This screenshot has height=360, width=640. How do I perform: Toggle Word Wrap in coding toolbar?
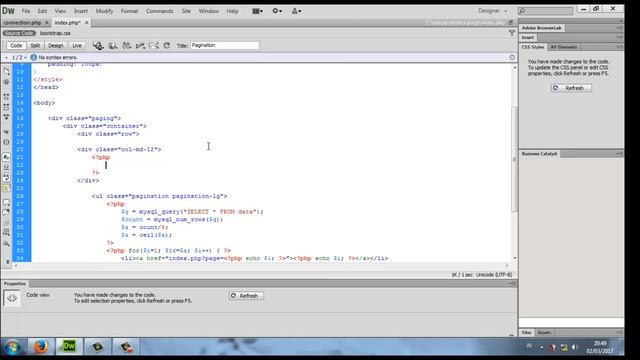point(6,178)
